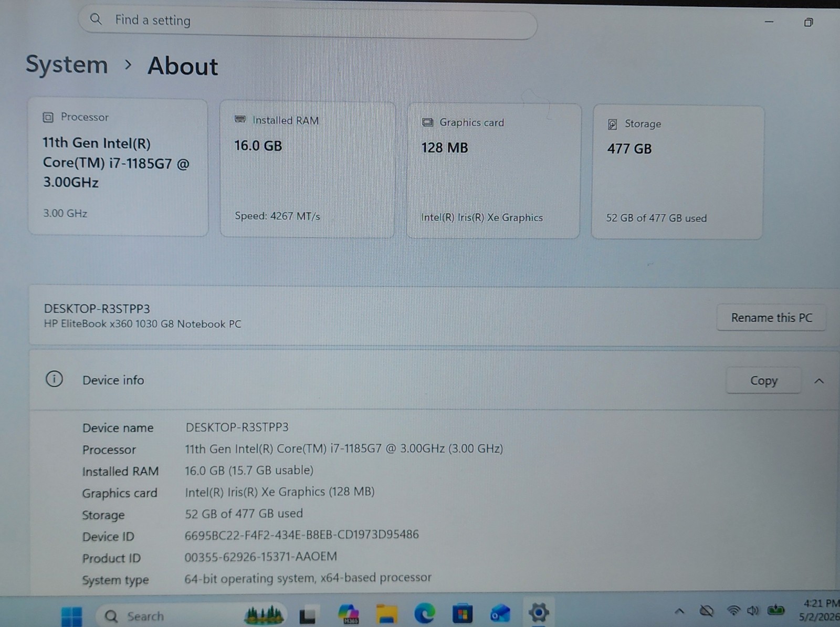
Task: Launch Microsoft Edge browser
Action: point(424,613)
